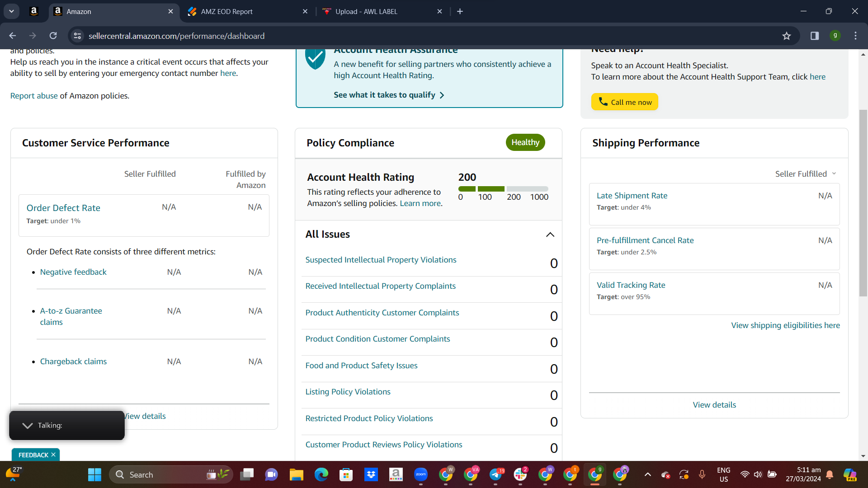Image resolution: width=868 pixels, height=488 pixels.
Task: Open the Late Shipment Rate link
Action: (632, 196)
